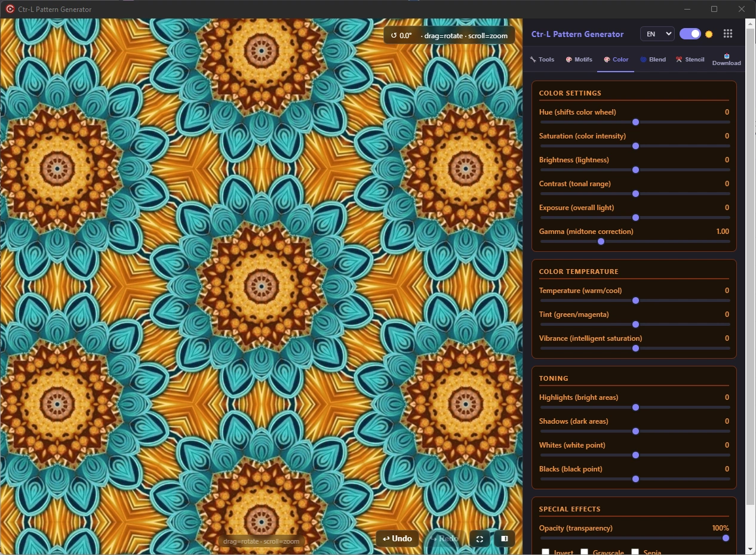Switch to the Tools tab
This screenshot has height=555, width=756.
[542, 60]
